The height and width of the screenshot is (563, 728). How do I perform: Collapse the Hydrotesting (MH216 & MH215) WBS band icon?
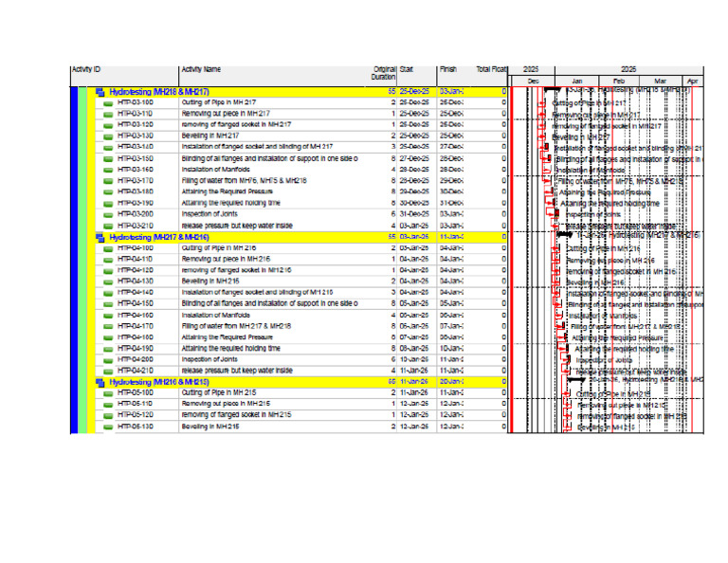pos(100,383)
